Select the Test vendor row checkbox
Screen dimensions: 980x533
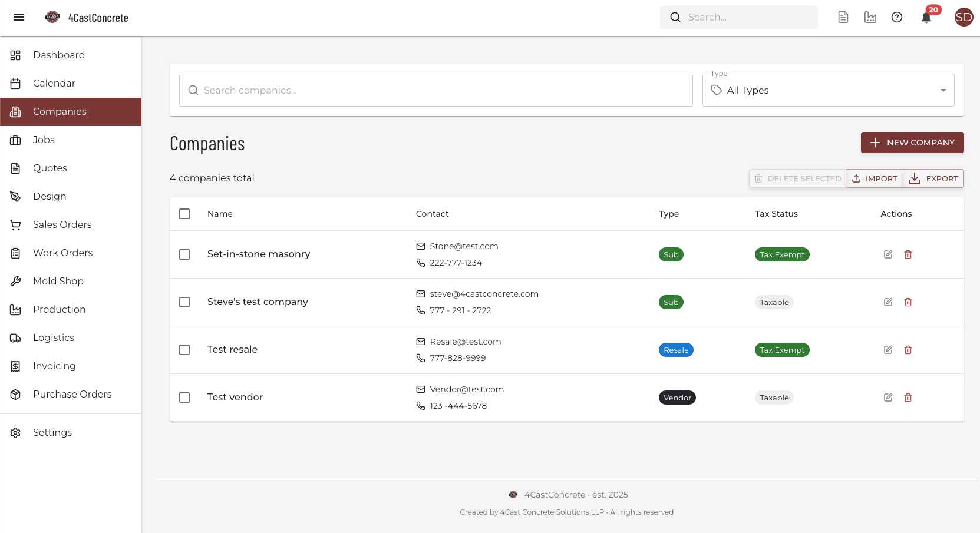click(184, 398)
